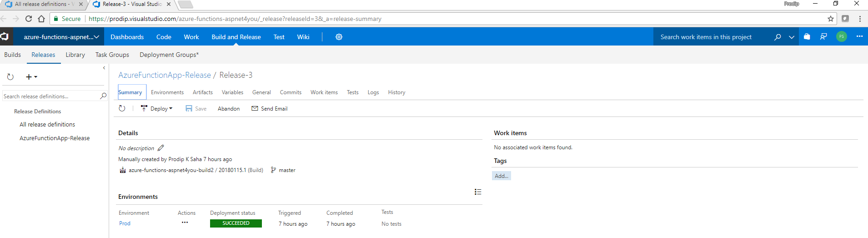This screenshot has width=868, height=238.
Task: Switch to All release definitions browser tab
Action: tap(44, 5)
